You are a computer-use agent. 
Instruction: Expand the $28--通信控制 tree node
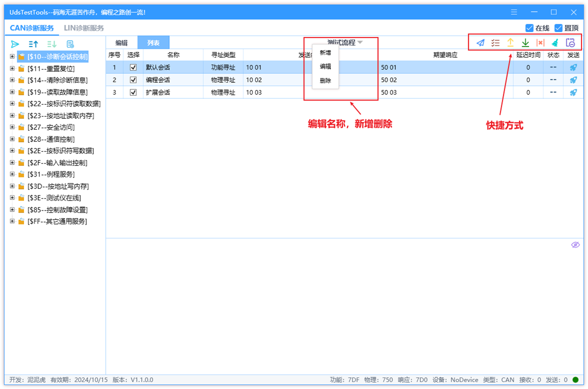coord(12,139)
